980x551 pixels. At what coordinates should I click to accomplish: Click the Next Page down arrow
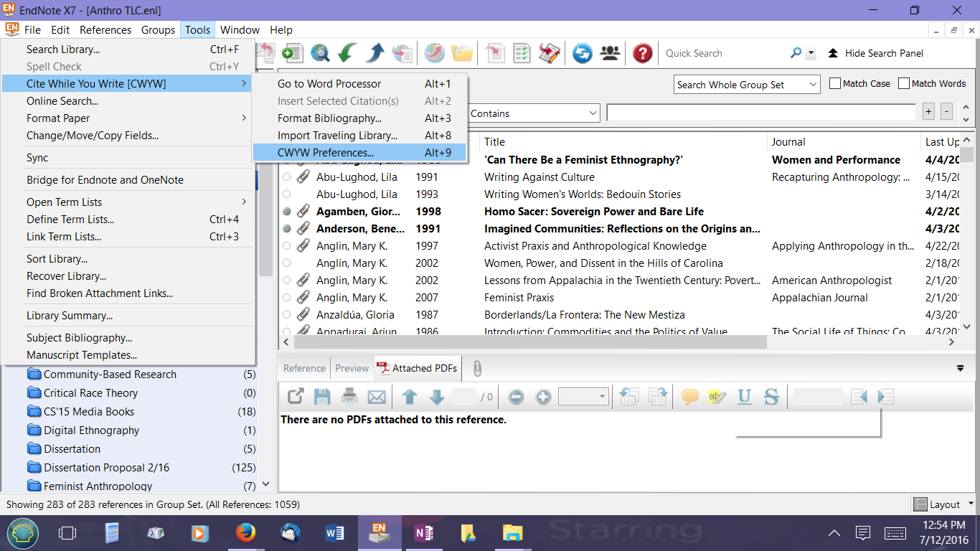point(436,397)
